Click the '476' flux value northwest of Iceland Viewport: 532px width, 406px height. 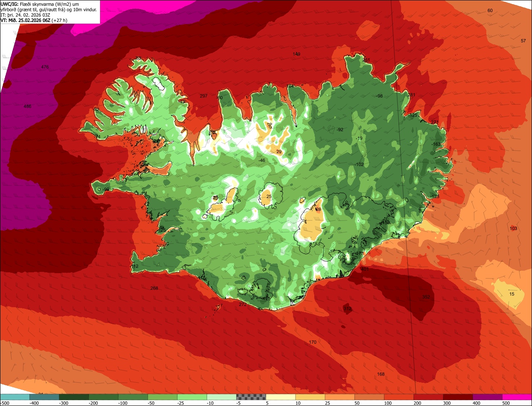point(45,67)
